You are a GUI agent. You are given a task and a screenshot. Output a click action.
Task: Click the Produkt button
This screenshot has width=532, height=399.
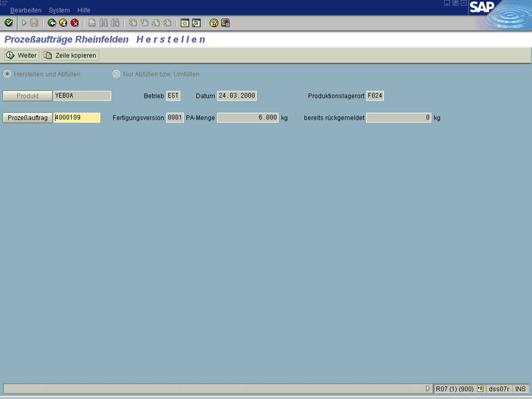[28, 96]
